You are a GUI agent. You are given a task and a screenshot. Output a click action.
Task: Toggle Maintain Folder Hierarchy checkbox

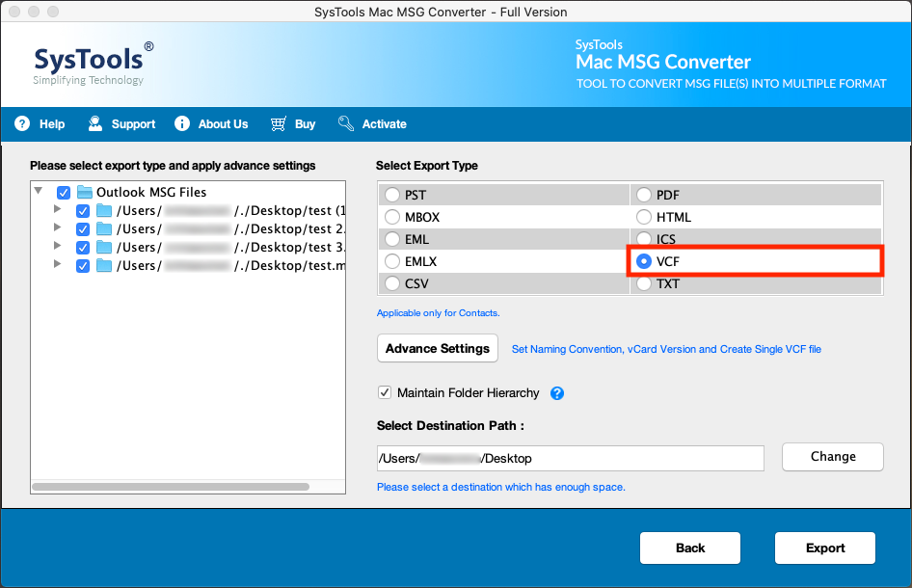pos(385,392)
